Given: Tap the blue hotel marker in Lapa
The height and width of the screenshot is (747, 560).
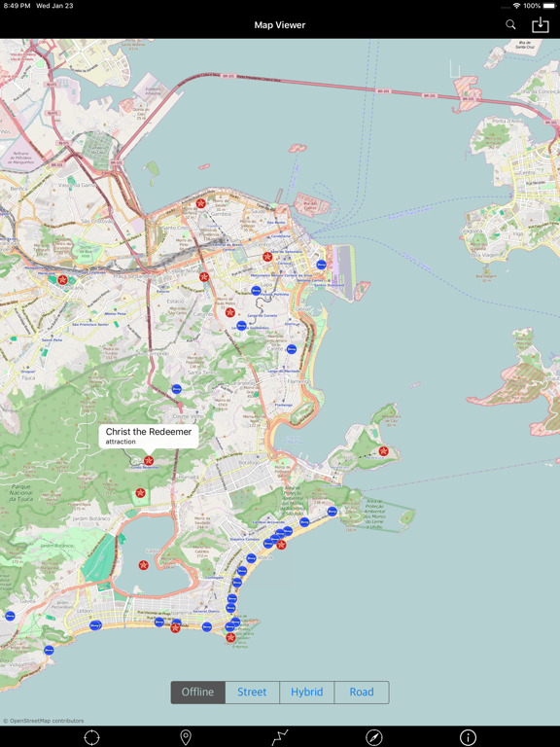Looking at the screenshot, I should [256, 290].
